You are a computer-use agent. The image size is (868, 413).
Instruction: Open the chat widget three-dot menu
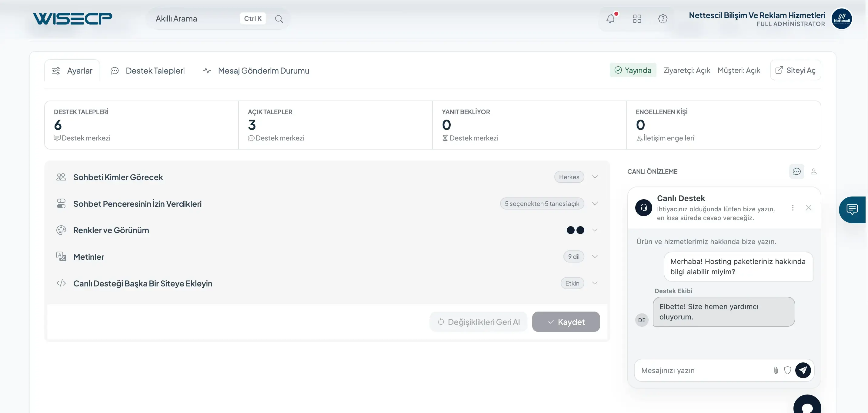(x=793, y=208)
